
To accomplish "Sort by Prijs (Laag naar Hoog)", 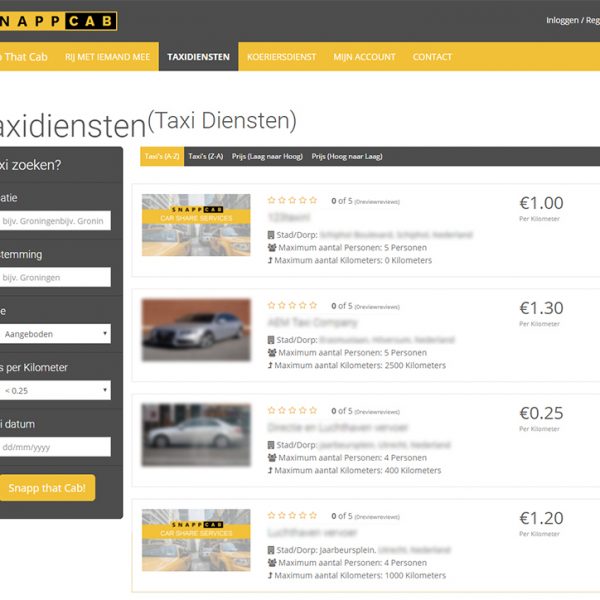I will coord(267,156).
